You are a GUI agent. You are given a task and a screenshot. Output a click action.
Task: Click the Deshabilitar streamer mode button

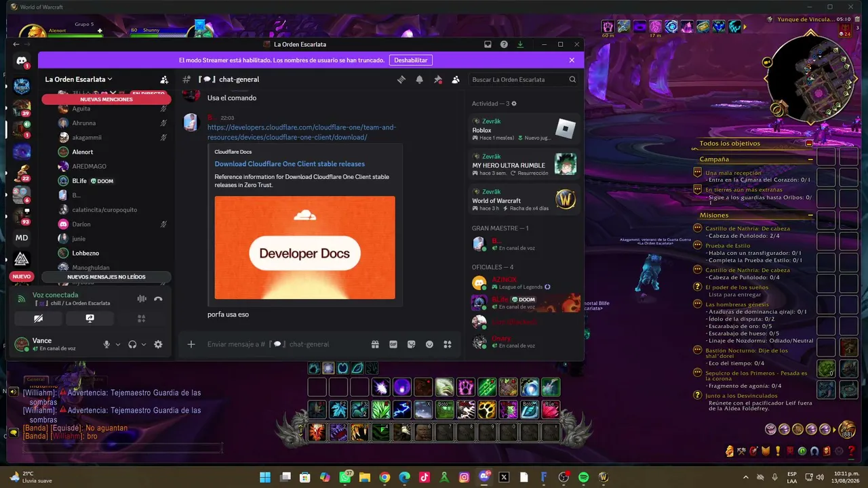point(411,60)
